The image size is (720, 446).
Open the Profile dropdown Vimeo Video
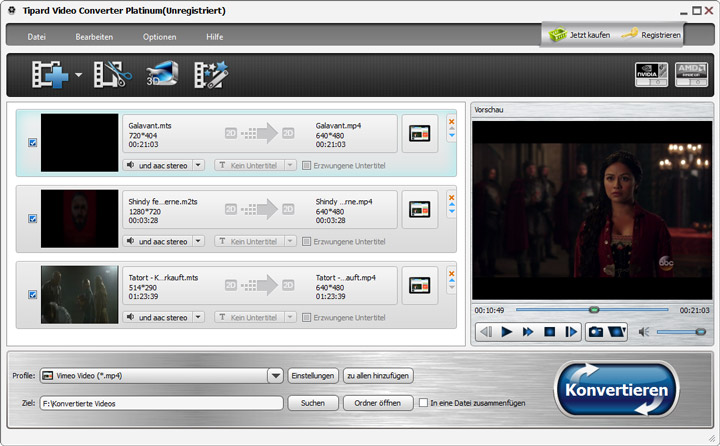point(275,376)
